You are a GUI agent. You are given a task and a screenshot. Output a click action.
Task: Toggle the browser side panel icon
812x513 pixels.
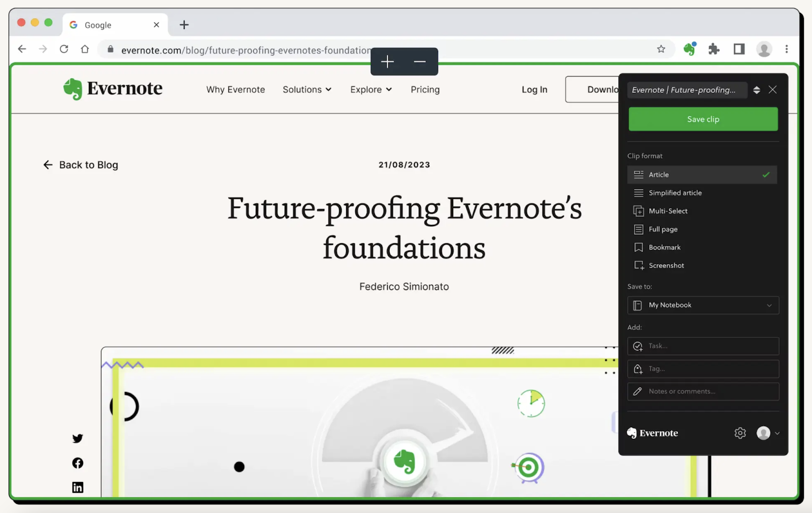click(739, 49)
